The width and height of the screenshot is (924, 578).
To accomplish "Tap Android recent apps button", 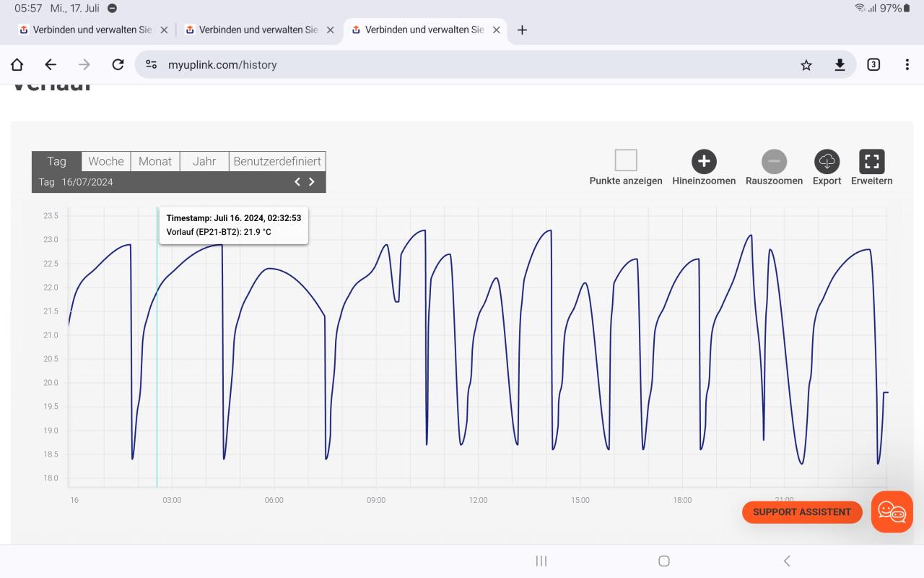I will point(541,561).
